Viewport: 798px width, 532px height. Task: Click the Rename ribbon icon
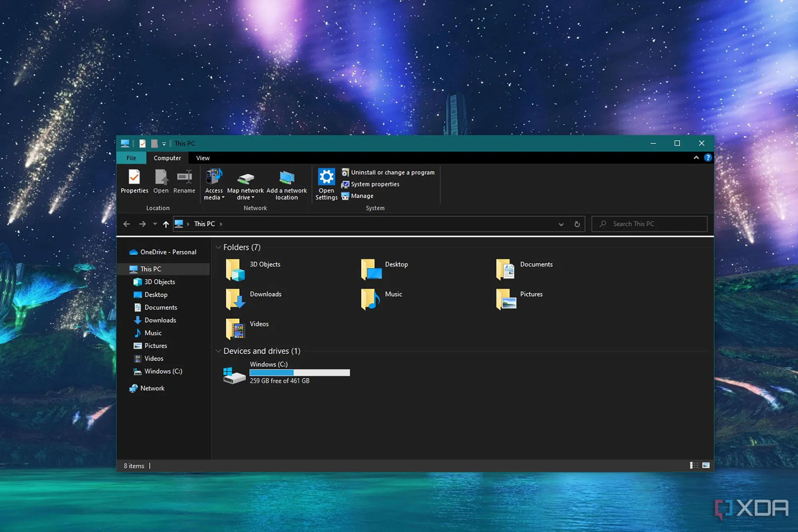pos(184,177)
